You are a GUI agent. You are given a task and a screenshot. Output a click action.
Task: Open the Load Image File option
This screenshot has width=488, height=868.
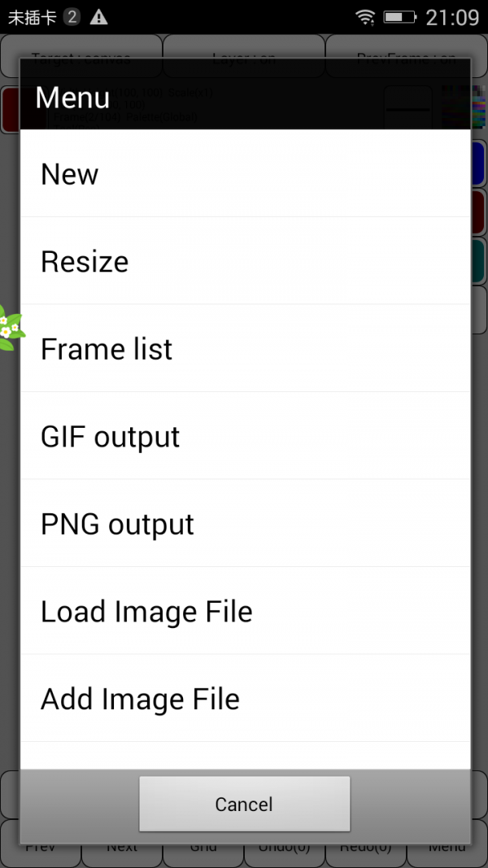click(244, 612)
